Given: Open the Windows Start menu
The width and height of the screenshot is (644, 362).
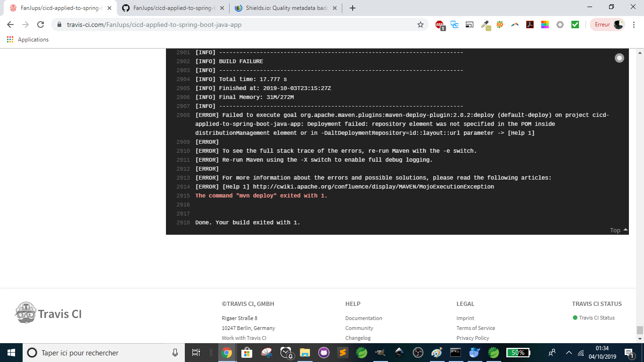Looking at the screenshot, I should 11,353.
